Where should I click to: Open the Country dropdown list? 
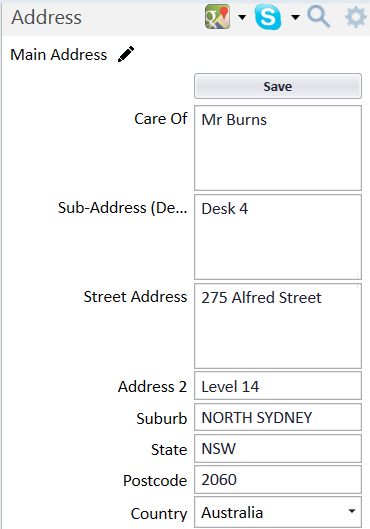[x=352, y=511]
